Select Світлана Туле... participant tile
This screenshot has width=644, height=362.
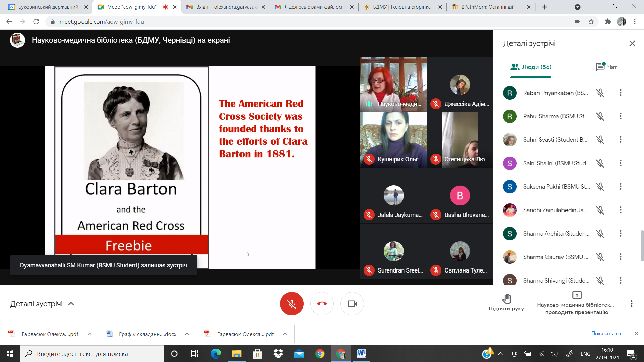(x=460, y=251)
